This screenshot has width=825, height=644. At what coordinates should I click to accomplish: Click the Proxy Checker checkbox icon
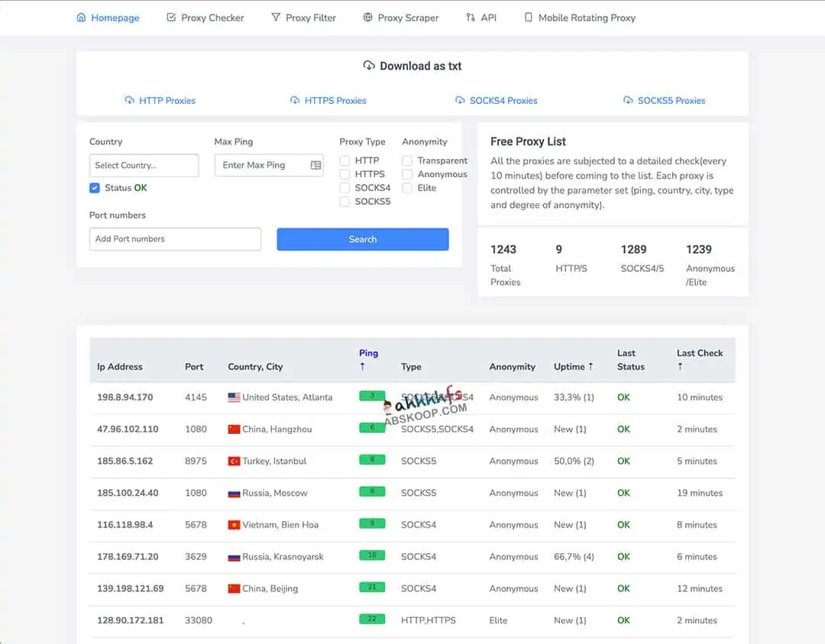point(171,18)
